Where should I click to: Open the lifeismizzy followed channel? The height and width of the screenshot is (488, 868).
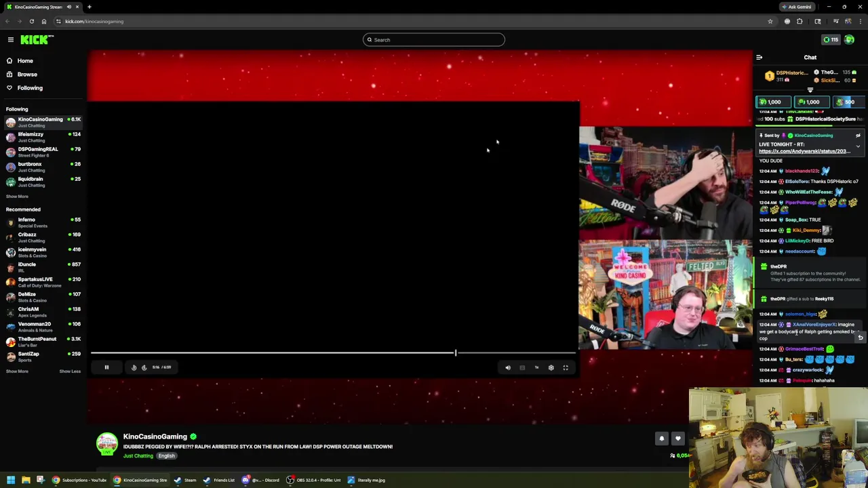point(43,137)
